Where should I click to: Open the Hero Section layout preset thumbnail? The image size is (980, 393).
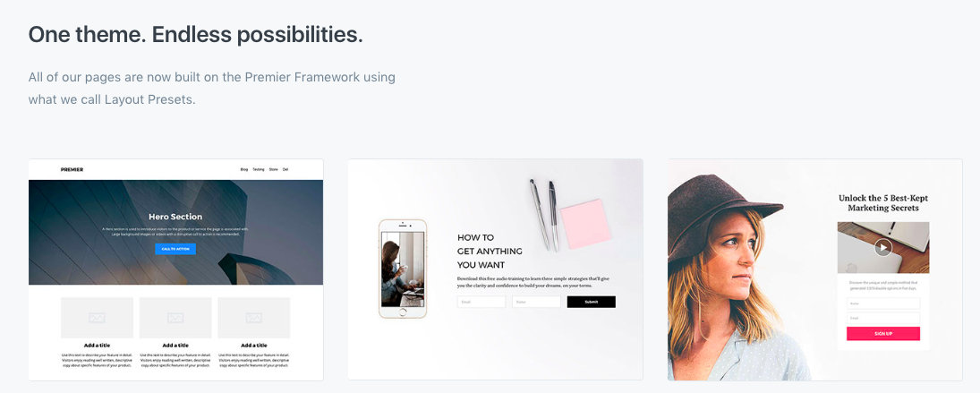175,269
